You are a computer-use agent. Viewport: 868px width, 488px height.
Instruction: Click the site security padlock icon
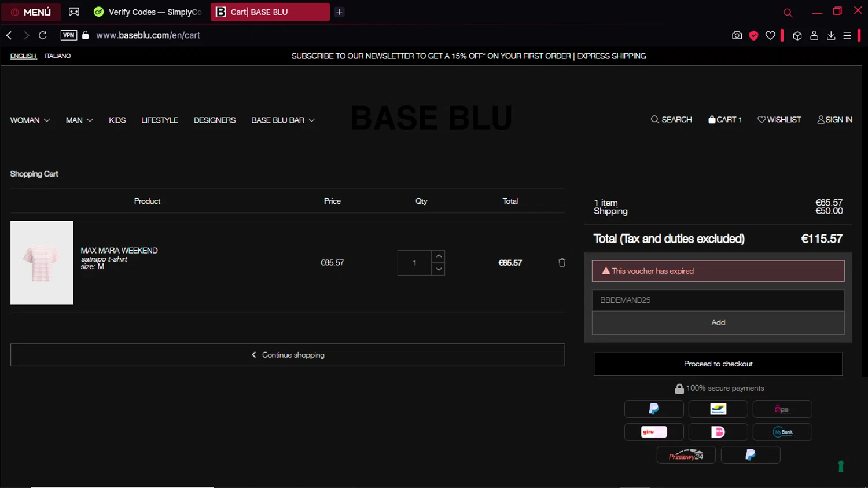(86, 35)
